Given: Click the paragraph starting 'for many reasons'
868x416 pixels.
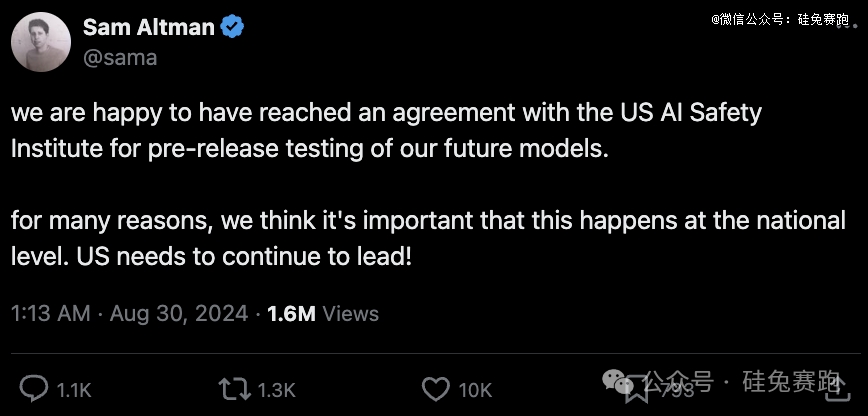Looking at the screenshot, I should (x=428, y=237).
